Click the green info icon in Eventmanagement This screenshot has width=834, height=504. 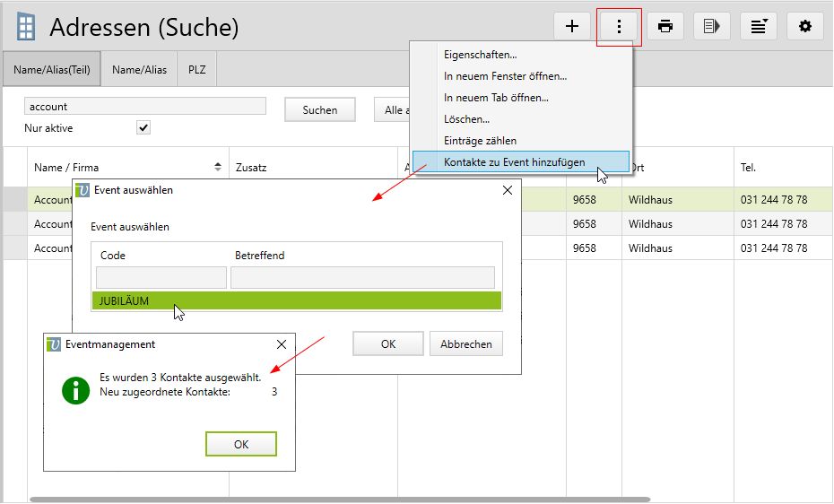pos(75,390)
